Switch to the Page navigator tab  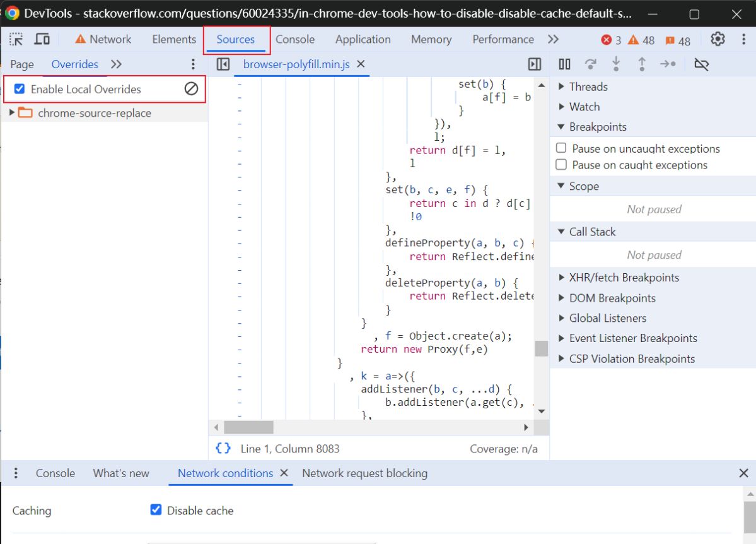tap(22, 64)
